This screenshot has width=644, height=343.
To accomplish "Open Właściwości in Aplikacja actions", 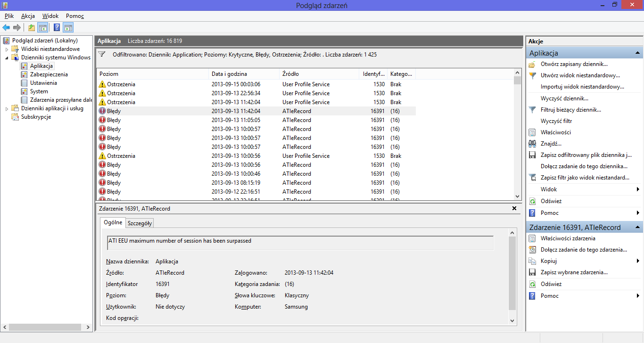I will tap(556, 132).
